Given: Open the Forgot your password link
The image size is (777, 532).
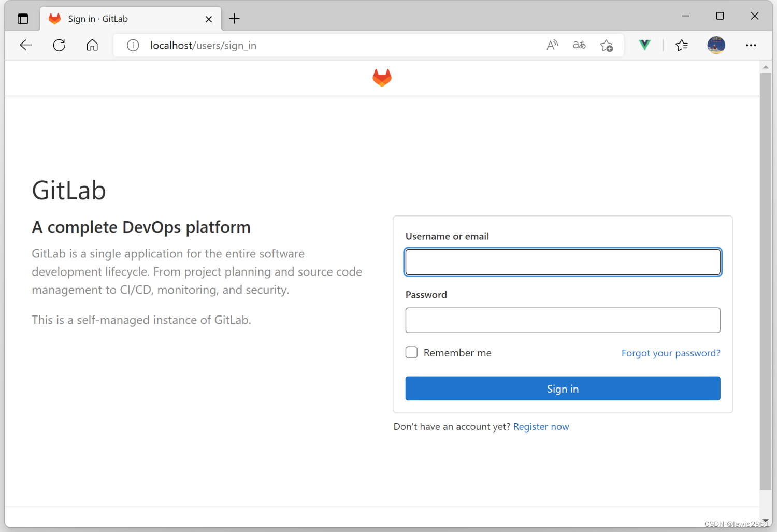Looking at the screenshot, I should [670, 353].
